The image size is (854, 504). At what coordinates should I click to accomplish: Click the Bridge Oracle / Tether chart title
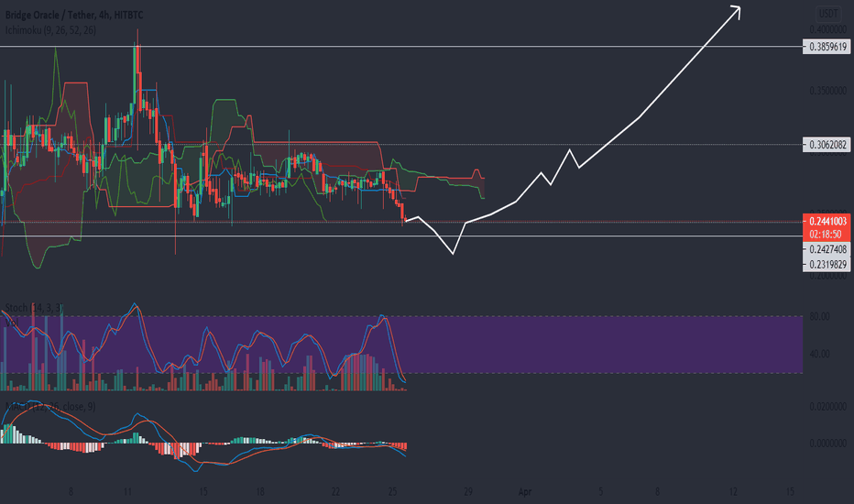tap(74, 15)
